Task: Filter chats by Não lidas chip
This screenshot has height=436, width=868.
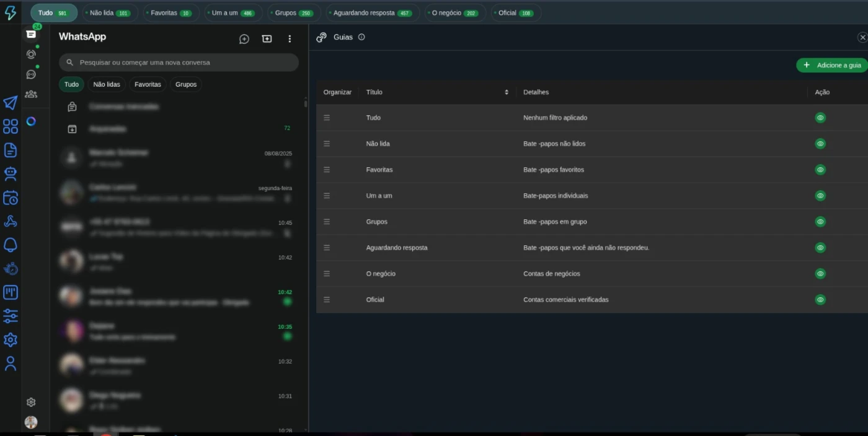Action: click(107, 84)
